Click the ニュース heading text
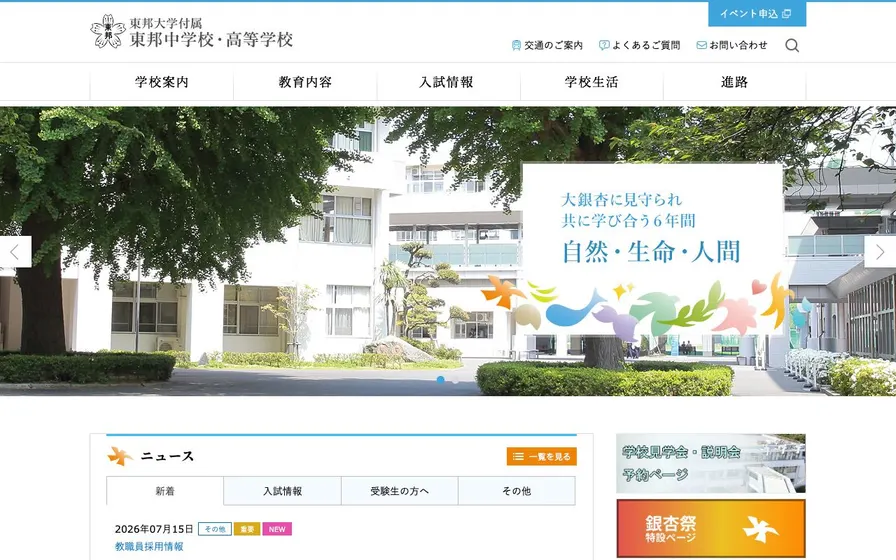The height and width of the screenshot is (560, 896). coord(167,456)
